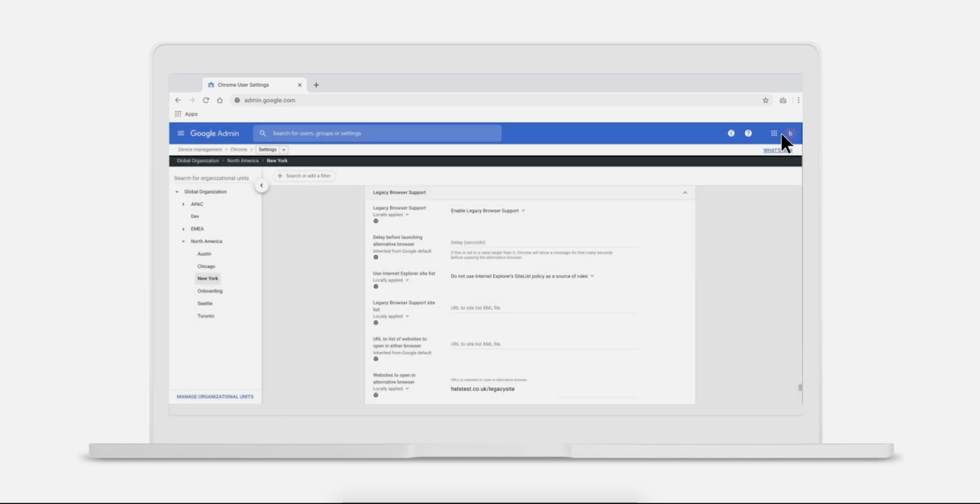Collapse the Legacy Browser Support section
The height and width of the screenshot is (504, 980).
685,192
